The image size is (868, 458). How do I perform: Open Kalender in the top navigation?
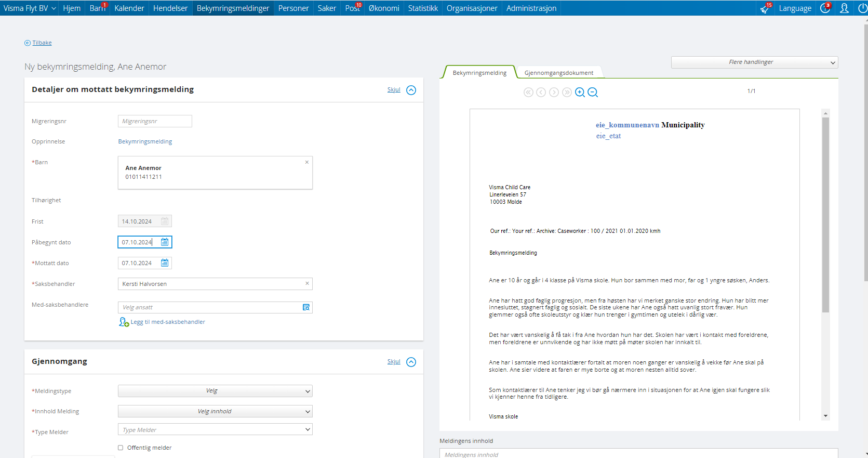[x=129, y=8]
